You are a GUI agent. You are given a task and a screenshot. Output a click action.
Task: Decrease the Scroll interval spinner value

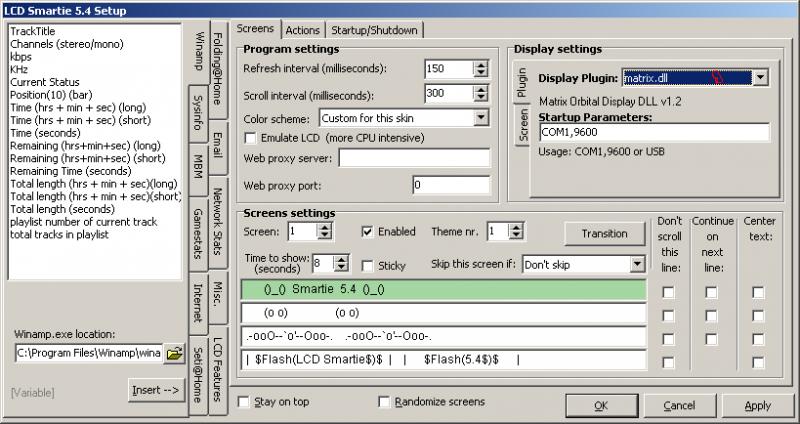481,98
